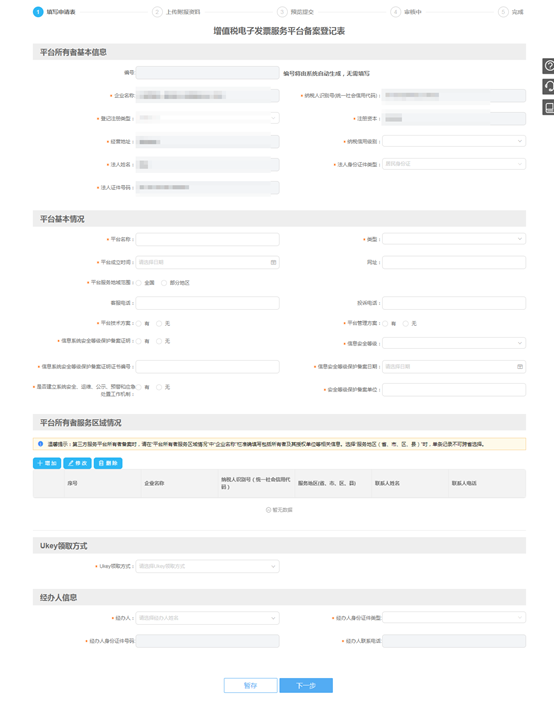
Task: Click the 暂存 save draft button
Action: point(251,685)
